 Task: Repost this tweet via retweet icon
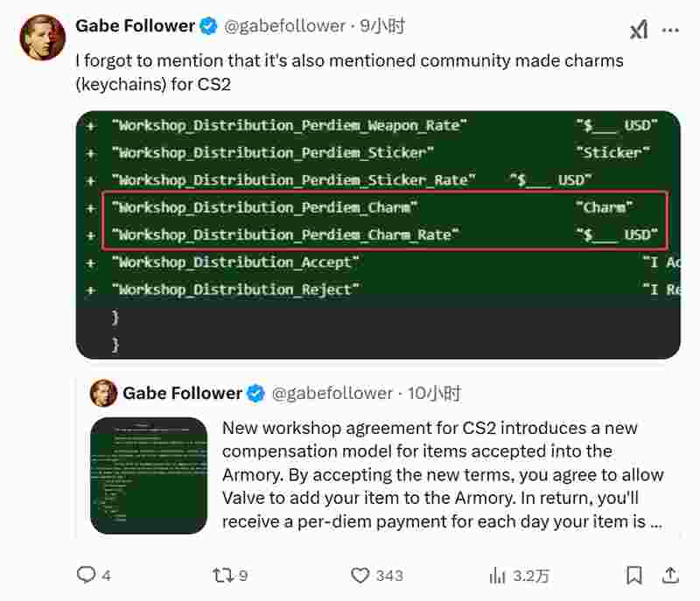[x=223, y=575]
